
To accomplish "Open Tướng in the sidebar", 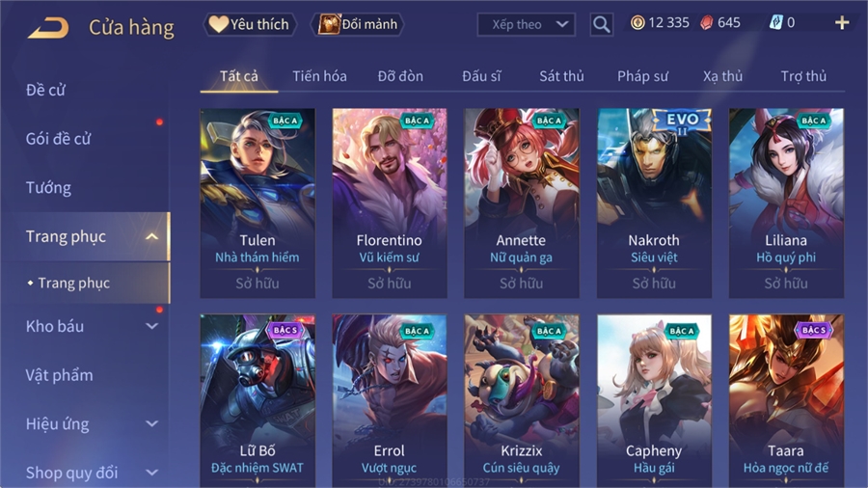I will pos(48,187).
